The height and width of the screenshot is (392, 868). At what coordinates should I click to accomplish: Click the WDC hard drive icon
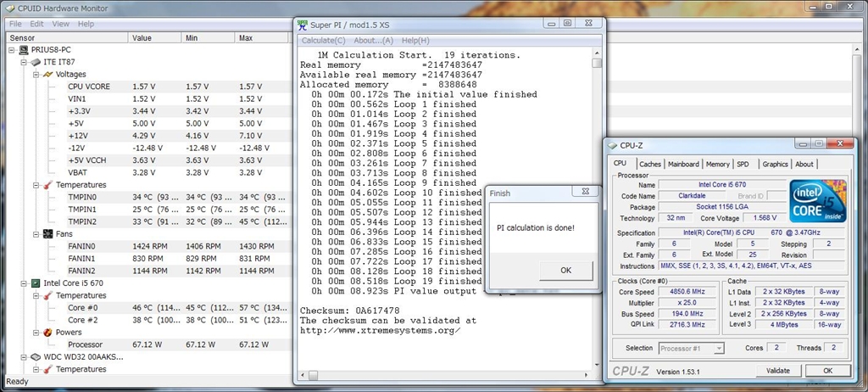tap(36, 357)
